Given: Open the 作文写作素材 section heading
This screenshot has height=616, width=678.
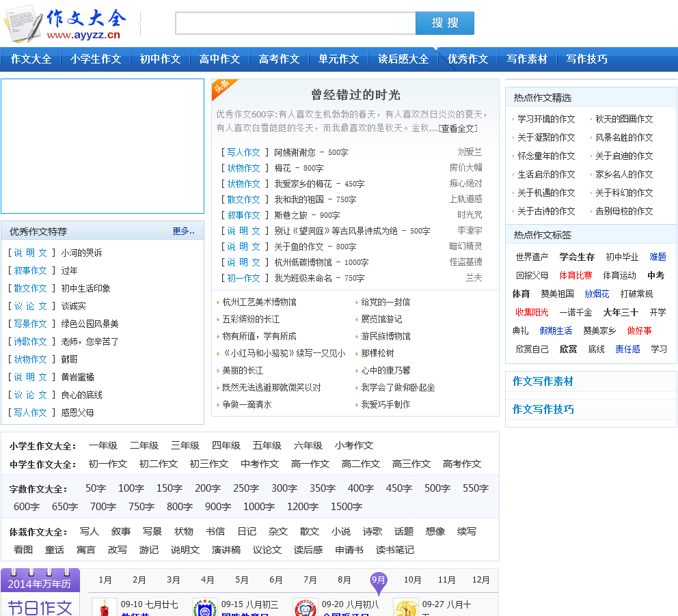Looking at the screenshot, I should [543, 381].
